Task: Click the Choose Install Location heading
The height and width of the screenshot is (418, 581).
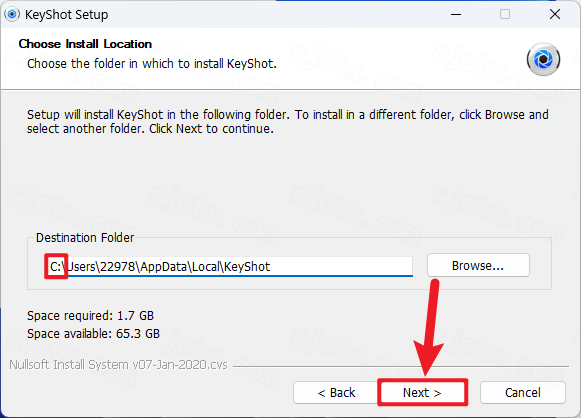Action: [x=85, y=44]
